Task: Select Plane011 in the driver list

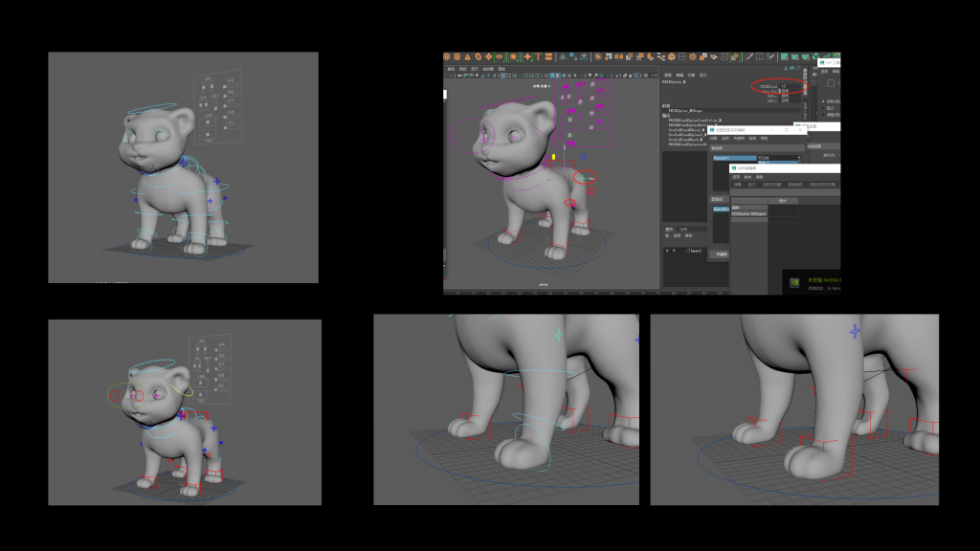Action: tap(735, 158)
